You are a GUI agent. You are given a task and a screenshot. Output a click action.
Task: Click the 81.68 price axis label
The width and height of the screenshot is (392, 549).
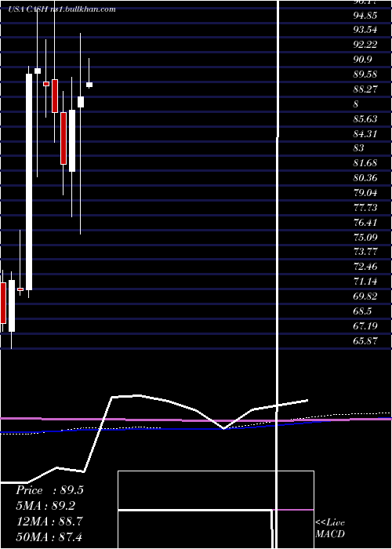365,163
